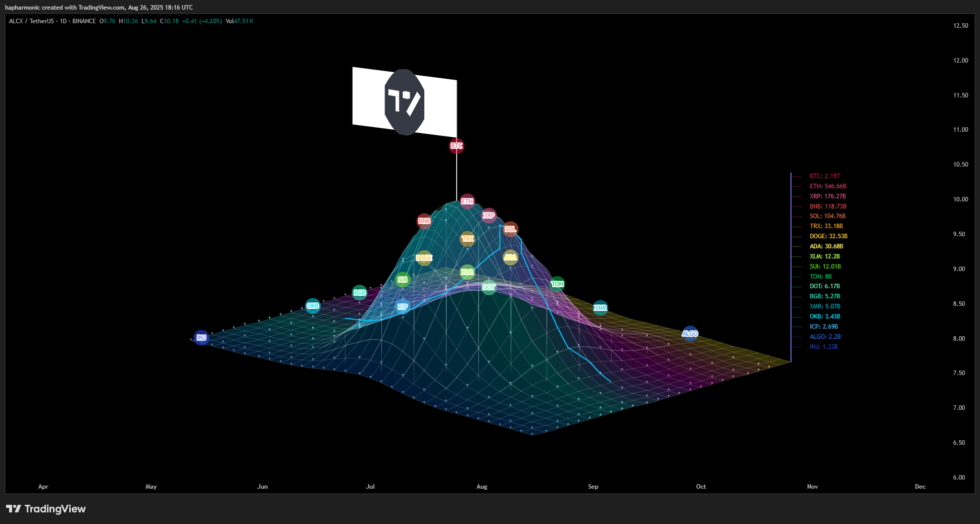
Task: Click the Apr time axis label
Action: click(43, 487)
